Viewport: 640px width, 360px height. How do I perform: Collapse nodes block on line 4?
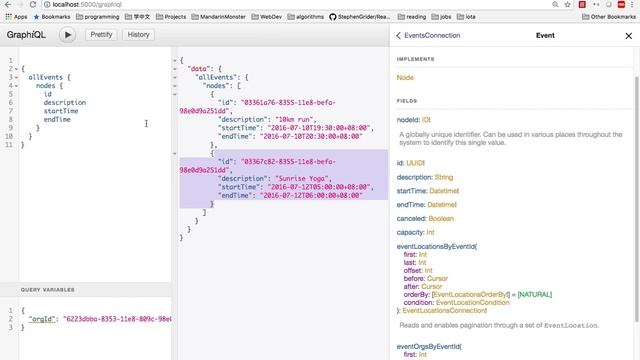[16, 86]
